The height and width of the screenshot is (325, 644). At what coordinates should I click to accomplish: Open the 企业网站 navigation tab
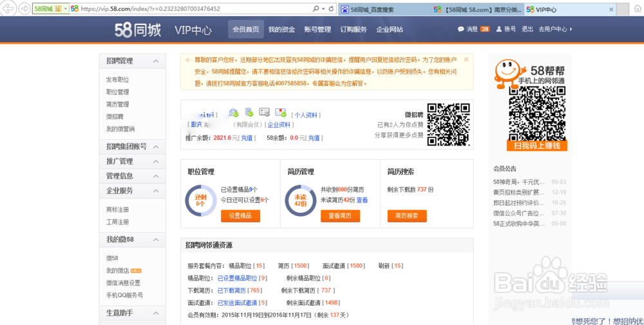[x=390, y=29]
